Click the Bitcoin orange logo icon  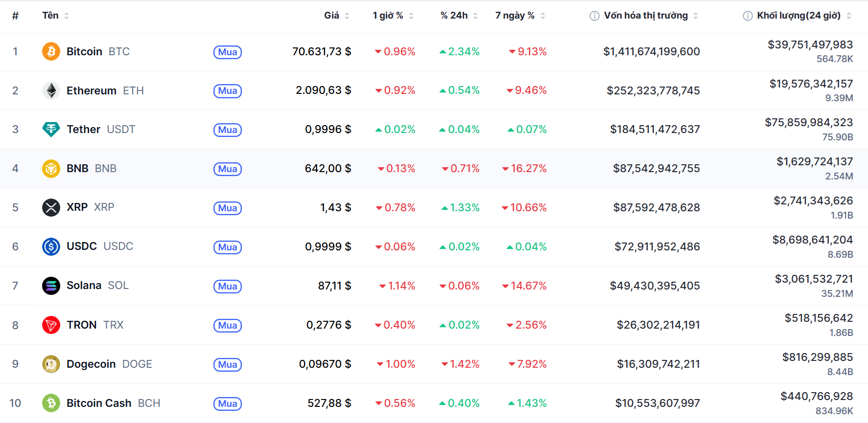coord(51,51)
